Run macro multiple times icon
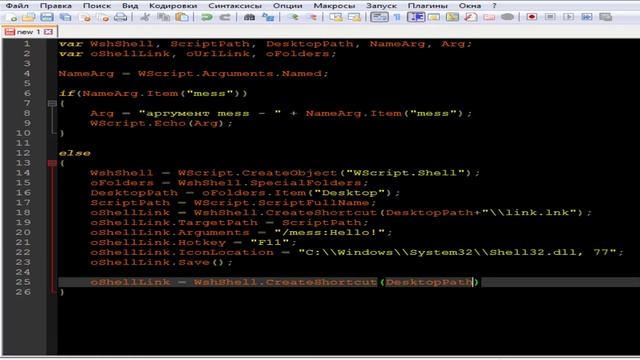Screen dimensions: 640x360 tap(587, 17)
